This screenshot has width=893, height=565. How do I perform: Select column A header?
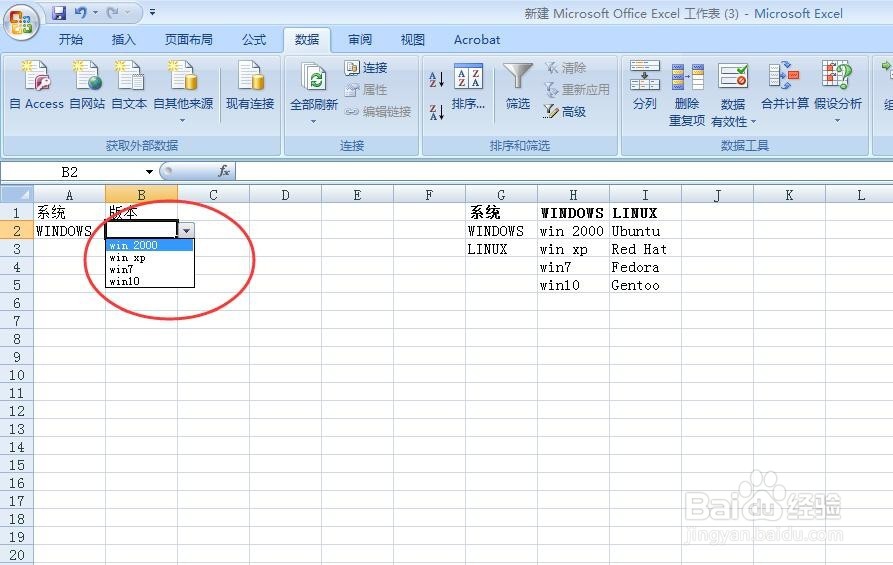(69, 195)
